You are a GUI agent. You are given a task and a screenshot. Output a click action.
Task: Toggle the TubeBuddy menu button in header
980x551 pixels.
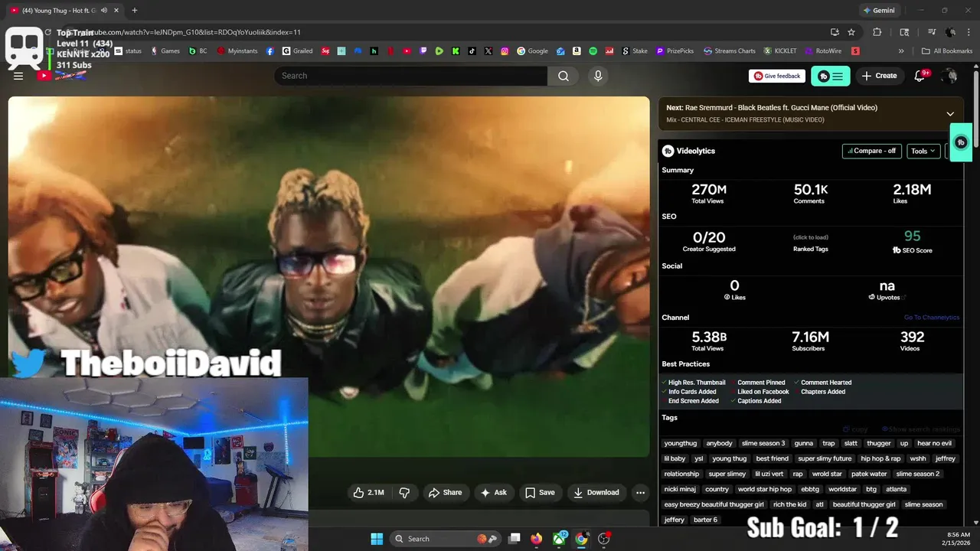(831, 76)
